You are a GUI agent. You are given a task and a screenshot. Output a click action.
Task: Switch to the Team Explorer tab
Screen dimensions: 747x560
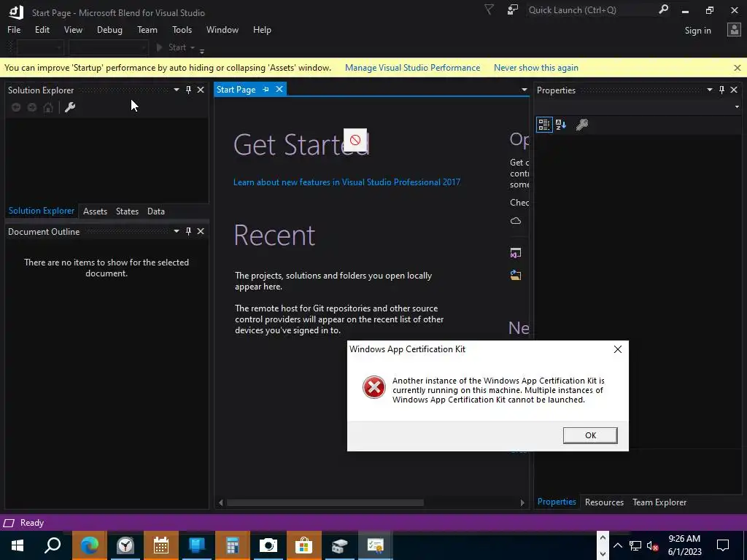pyautogui.click(x=659, y=502)
